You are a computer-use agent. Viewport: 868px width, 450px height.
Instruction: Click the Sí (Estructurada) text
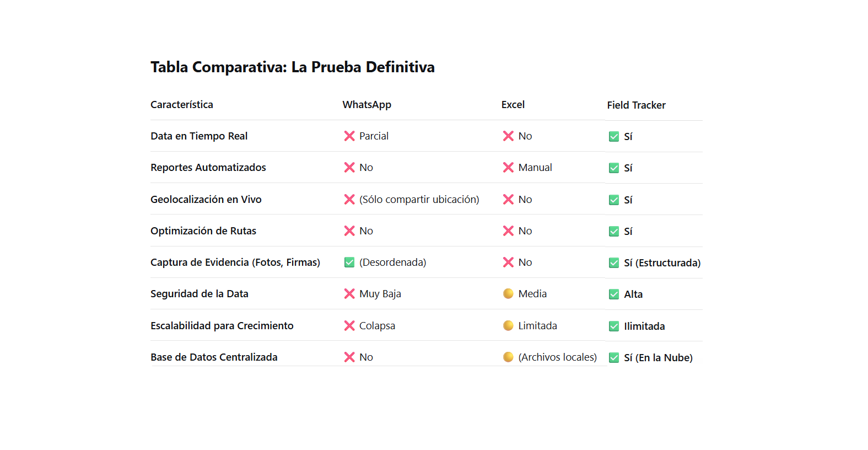(x=662, y=263)
